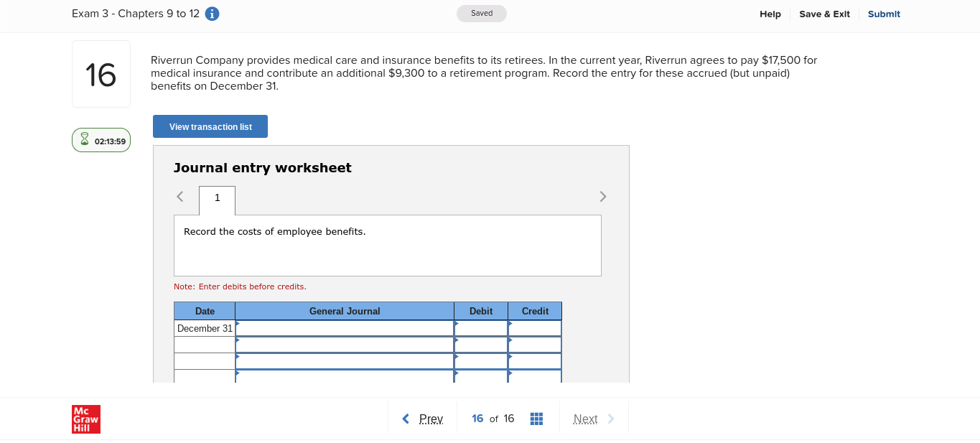
Task: Click the hourglass timer icon
Action: tap(85, 139)
